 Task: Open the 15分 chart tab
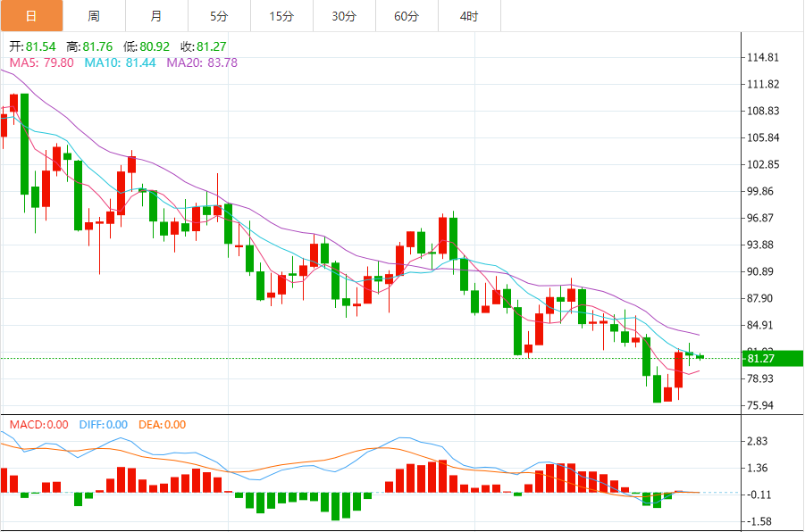pyautogui.click(x=281, y=16)
